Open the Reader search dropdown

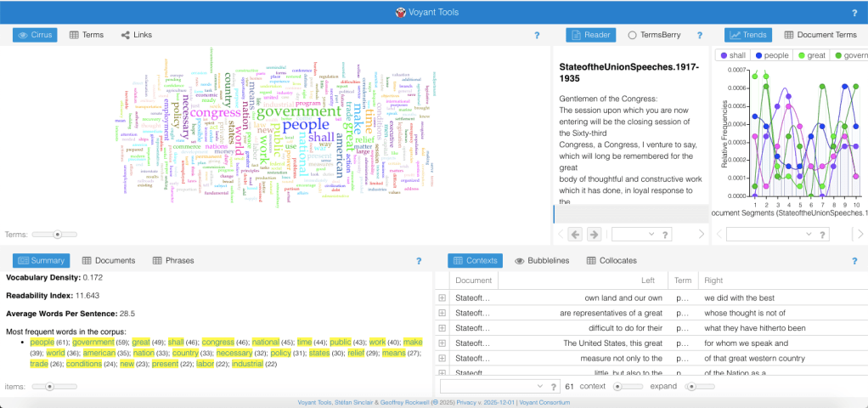(650, 234)
